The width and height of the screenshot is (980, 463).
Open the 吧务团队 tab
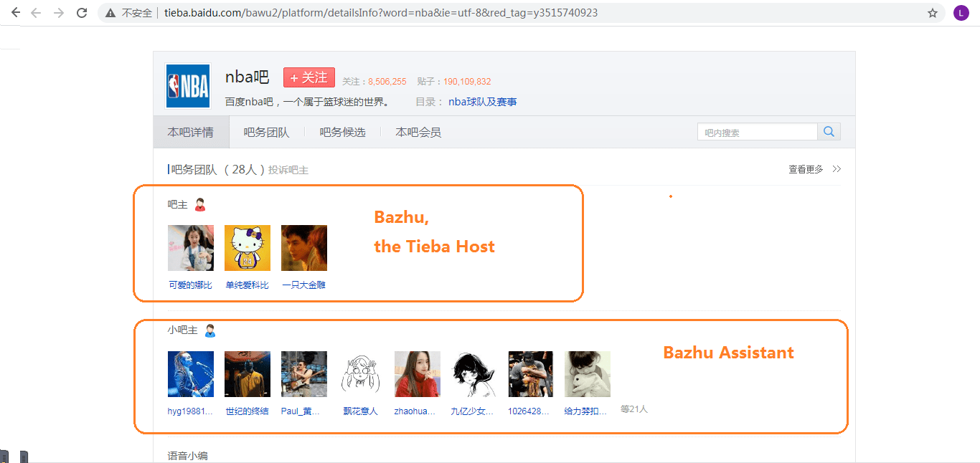tap(266, 133)
